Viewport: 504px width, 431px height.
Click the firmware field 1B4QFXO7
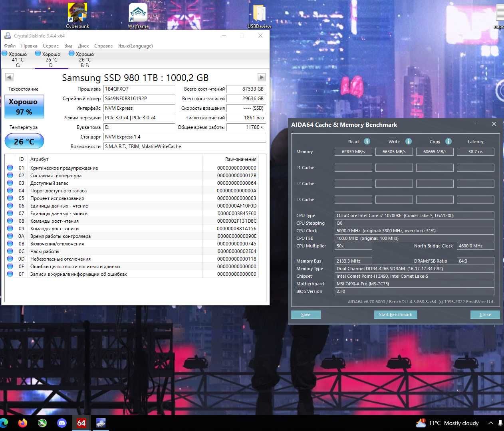click(139, 89)
